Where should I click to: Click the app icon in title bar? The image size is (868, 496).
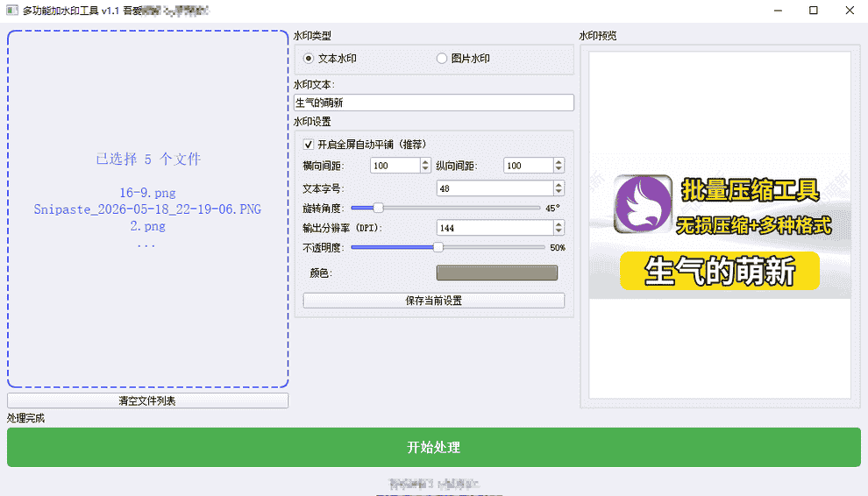tap(11, 10)
